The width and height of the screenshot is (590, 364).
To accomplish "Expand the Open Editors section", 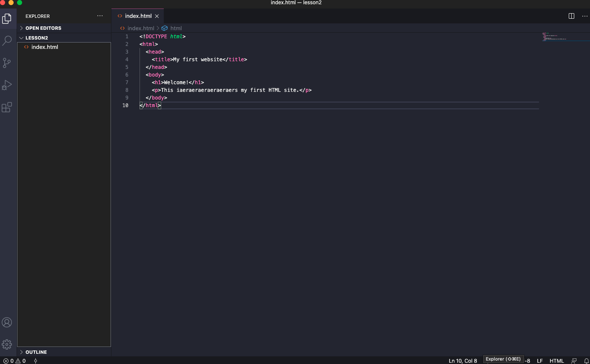I will click(43, 28).
